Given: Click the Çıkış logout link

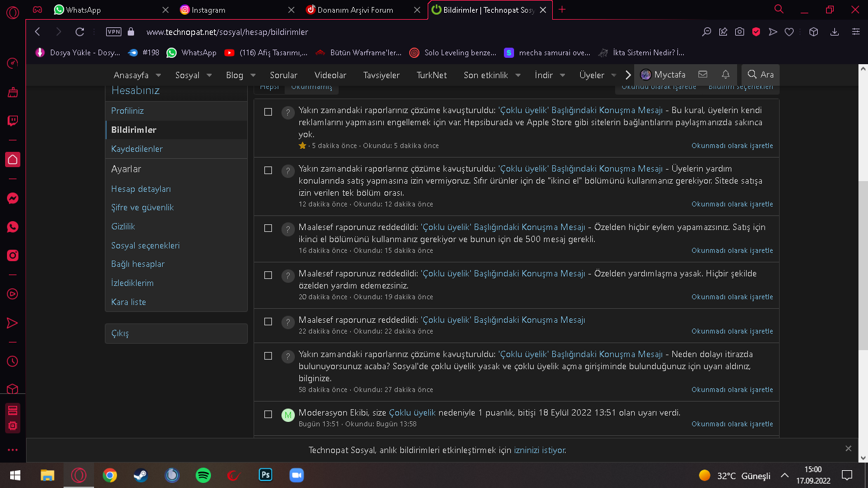Looking at the screenshot, I should pyautogui.click(x=120, y=334).
